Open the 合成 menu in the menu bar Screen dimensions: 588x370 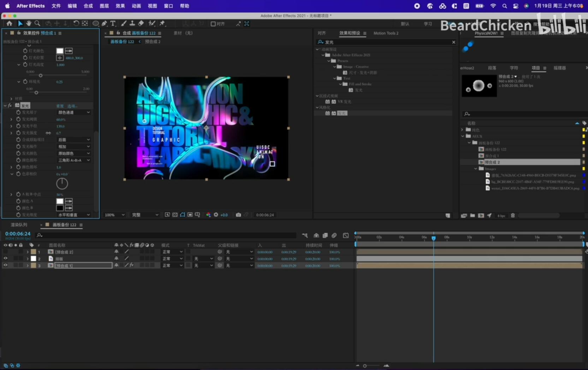(x=88, y=6)
